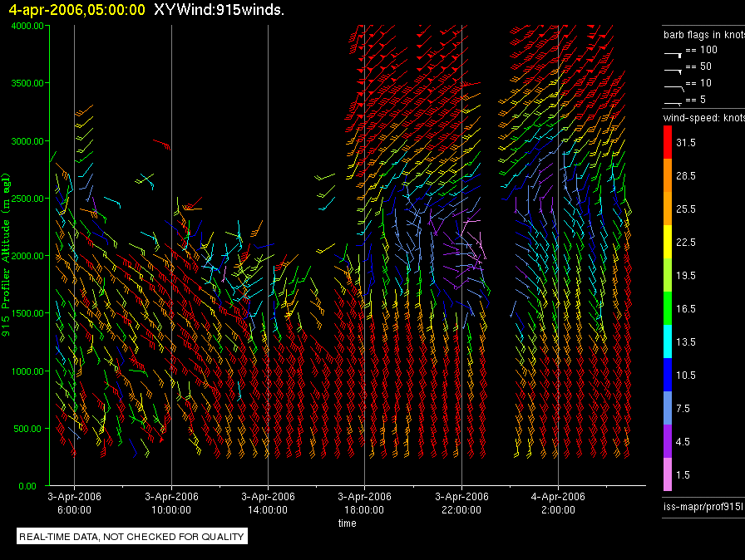Click the 4000.00 altitude axis label

coord(27,26)
